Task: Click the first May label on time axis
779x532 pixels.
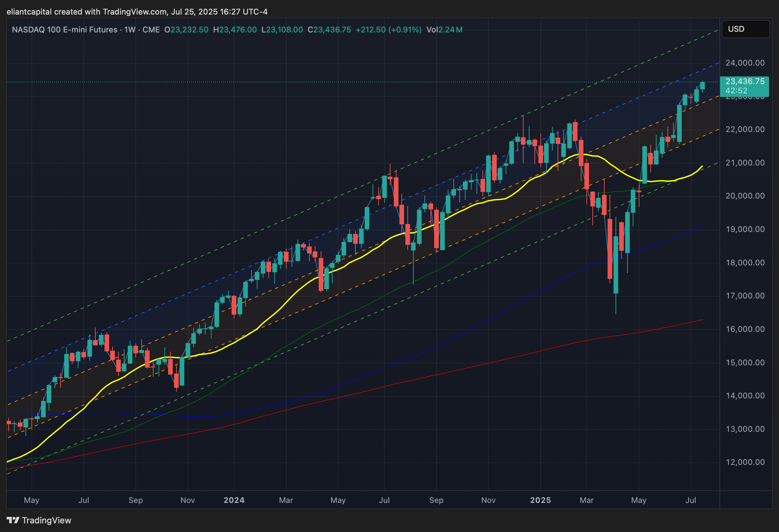Action: [31, 500]
